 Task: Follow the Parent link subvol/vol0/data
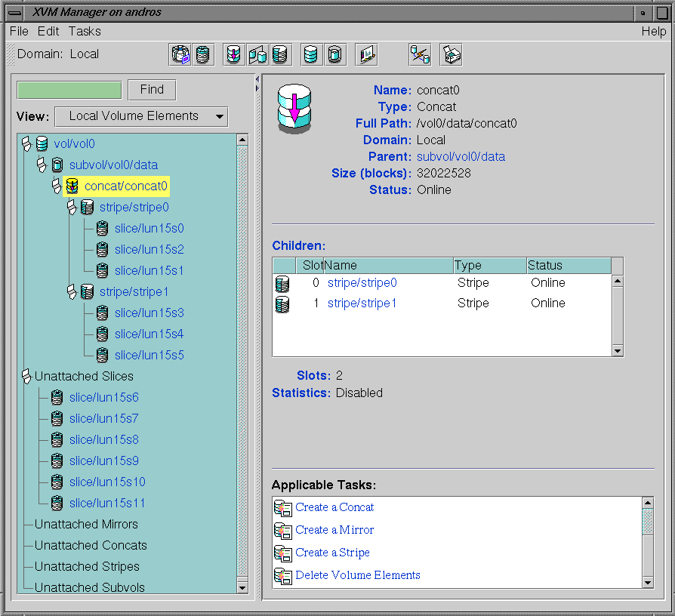coord(461,157)
